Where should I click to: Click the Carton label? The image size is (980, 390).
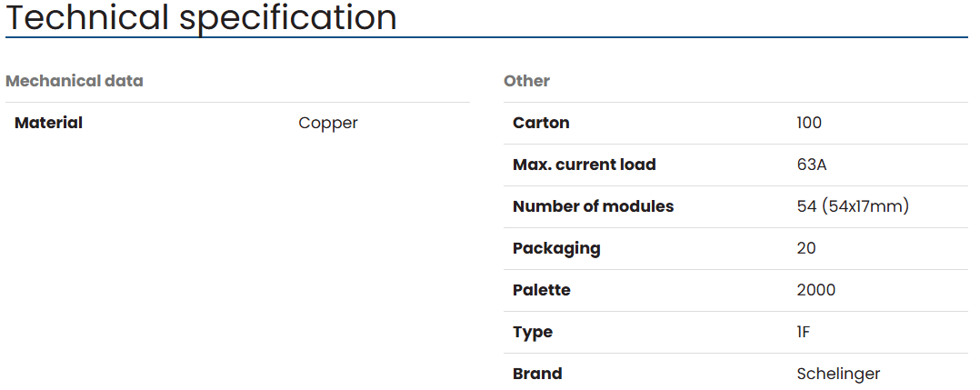[541, 123]
